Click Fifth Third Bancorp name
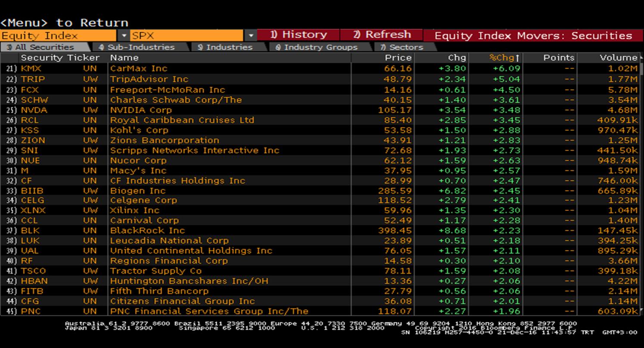Screen dimensions: 644x348 click(159, 291)
